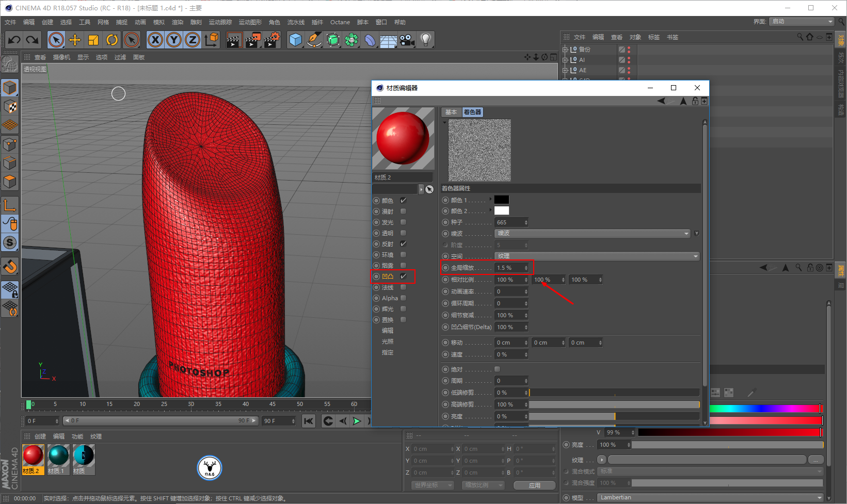Click noise shader preview thumbnail
This screenshot has width=847, height=504.
click(x=480, y=150)
